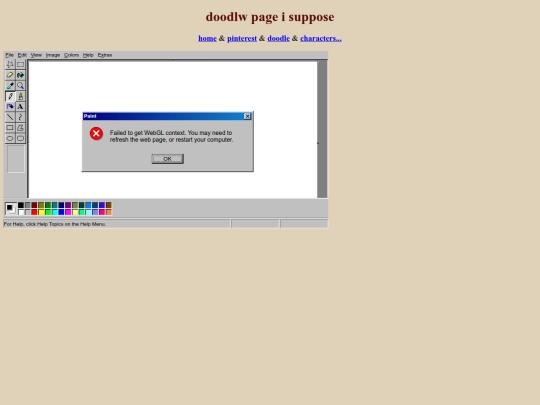Pick the magenta palette color
The width and height of the screenshot is (540, 405).
pyautogui.click(x=68, y=212)
